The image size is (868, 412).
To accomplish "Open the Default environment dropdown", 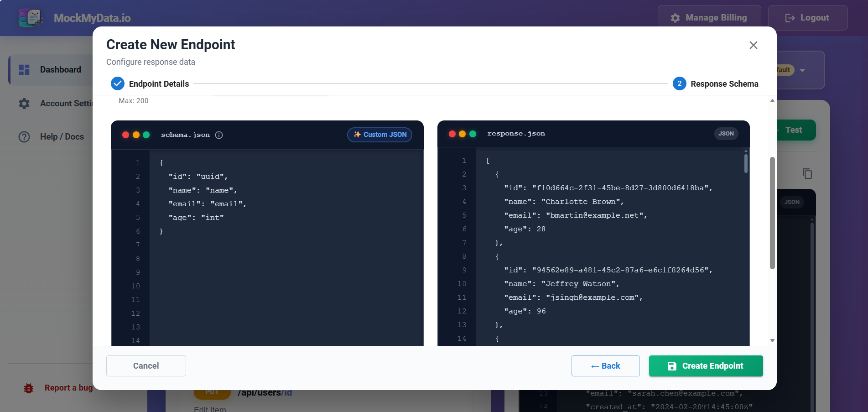I will pyautogui.click(x=801, y=70).
